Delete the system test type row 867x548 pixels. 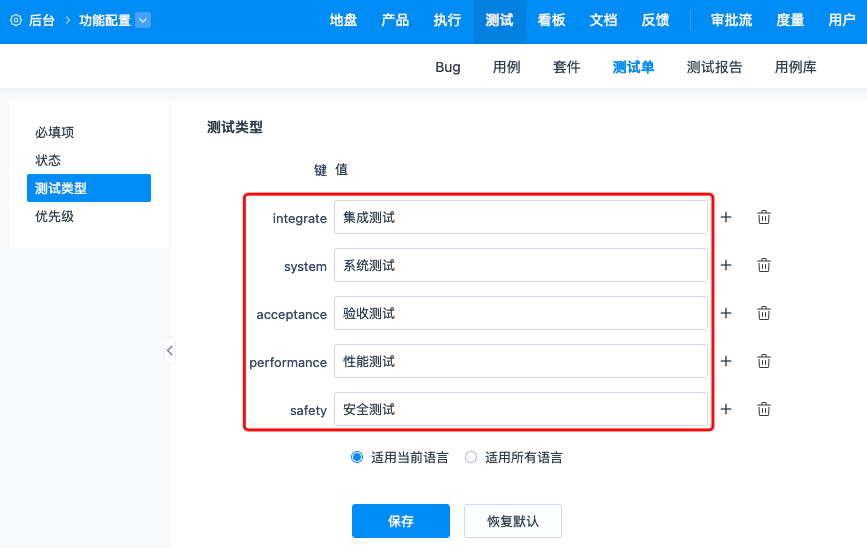(764, 265)
